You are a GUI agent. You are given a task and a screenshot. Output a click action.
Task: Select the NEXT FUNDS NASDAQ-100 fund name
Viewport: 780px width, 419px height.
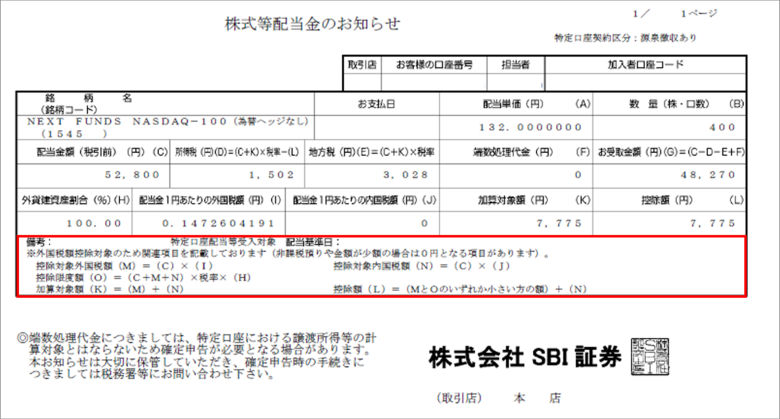(168, 121)
